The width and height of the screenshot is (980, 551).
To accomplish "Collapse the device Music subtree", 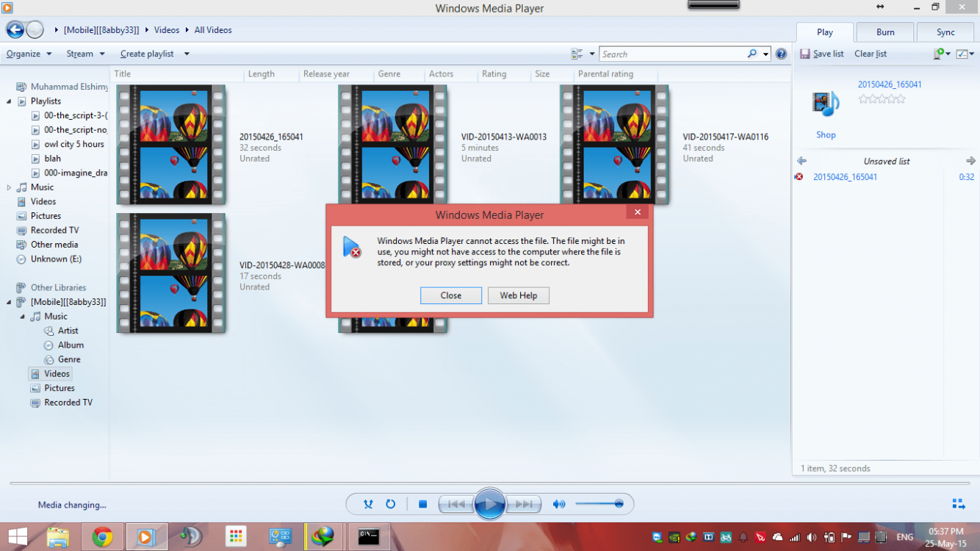I will 22,317.
